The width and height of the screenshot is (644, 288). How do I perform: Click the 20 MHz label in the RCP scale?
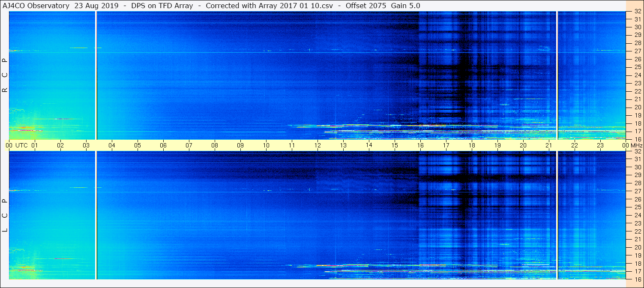(637, 107)
